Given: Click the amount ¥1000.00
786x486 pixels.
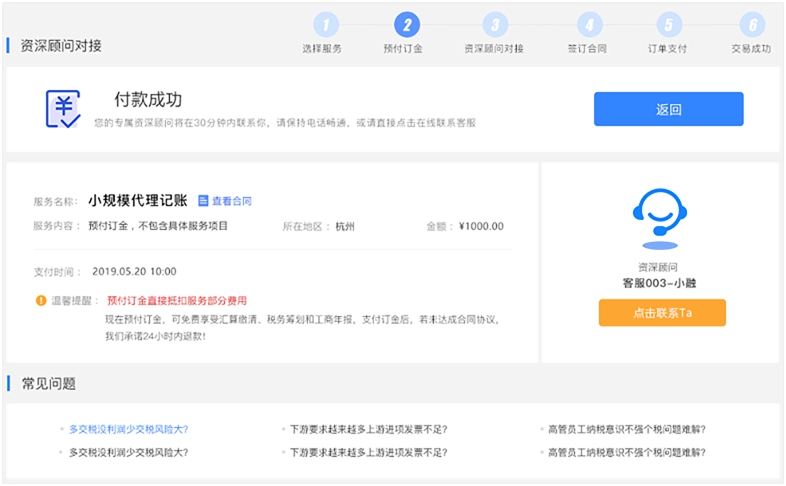Looking at the screenshot, I should coord(481,226).
